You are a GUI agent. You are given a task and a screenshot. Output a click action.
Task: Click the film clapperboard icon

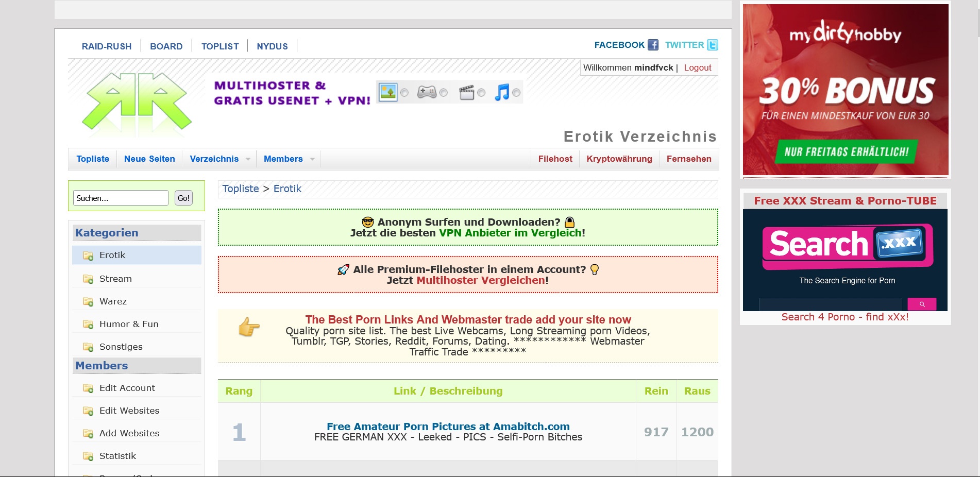pyautogui.click(x=466, y=92)
